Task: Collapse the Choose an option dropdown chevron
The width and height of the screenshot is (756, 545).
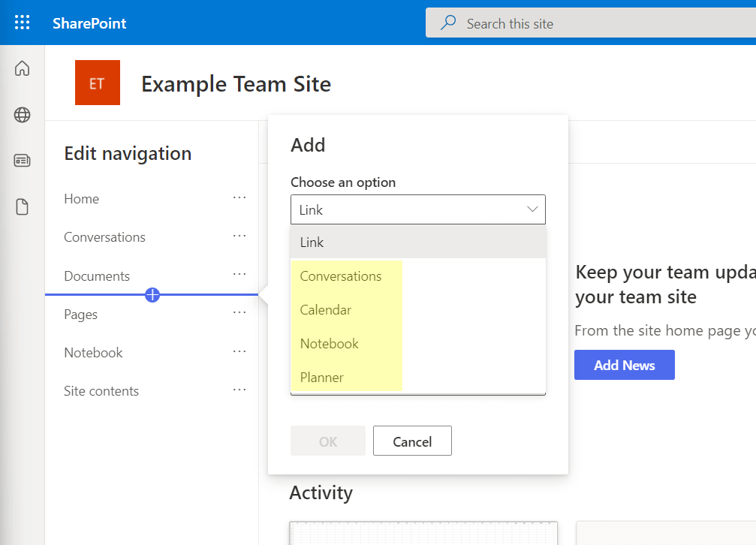Action: [532, 209]
